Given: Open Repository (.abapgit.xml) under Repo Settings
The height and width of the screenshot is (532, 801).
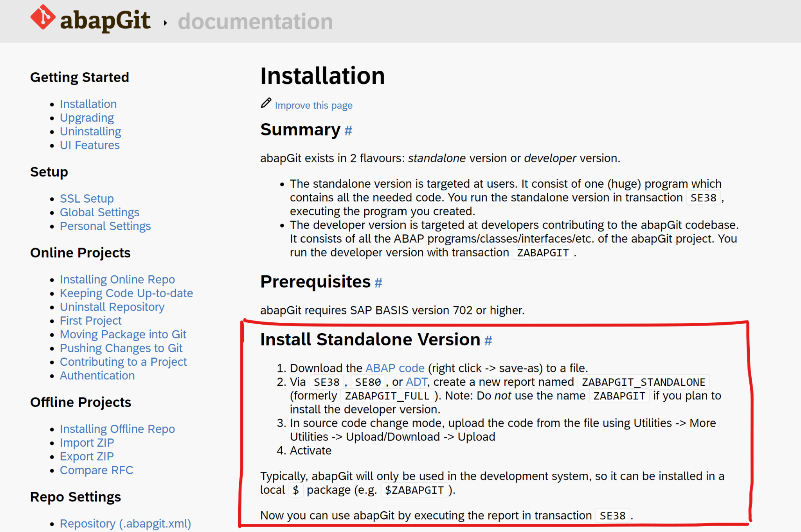Looking at the screenshot, I should [125, 523].
